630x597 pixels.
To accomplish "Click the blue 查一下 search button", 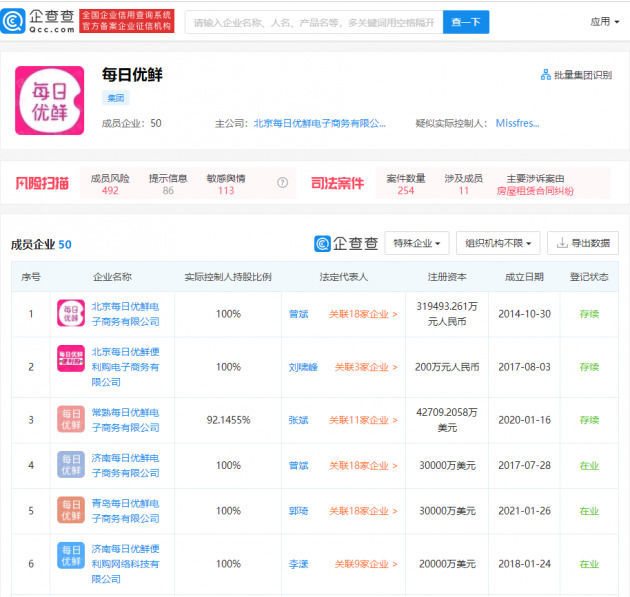I will [466, 22].
